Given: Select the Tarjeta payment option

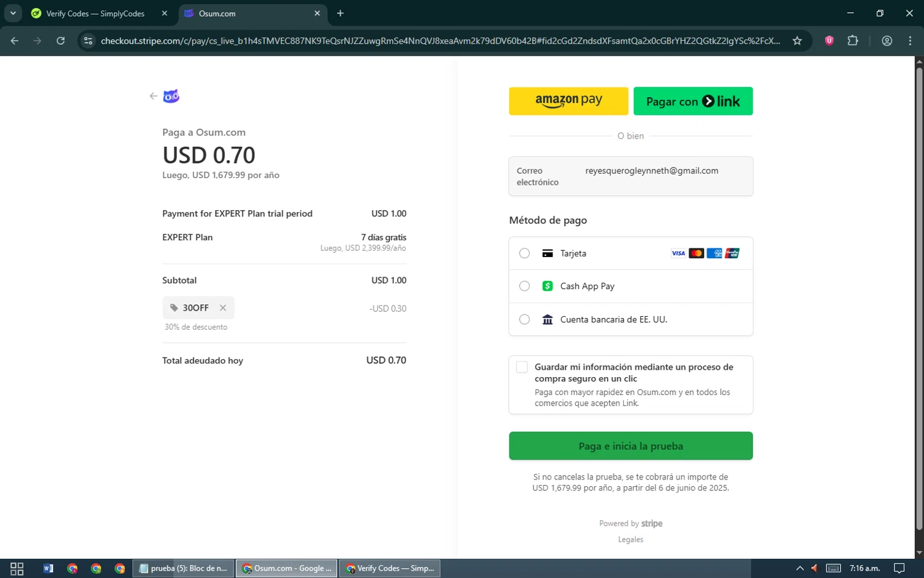Looking at the screenshot, I should (x=631, y=253).
